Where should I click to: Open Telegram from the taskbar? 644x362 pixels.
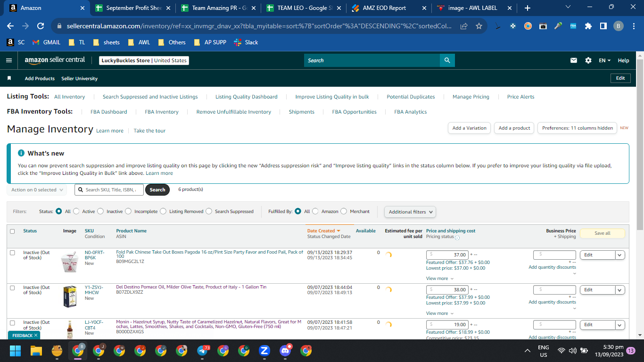[203, 351]
